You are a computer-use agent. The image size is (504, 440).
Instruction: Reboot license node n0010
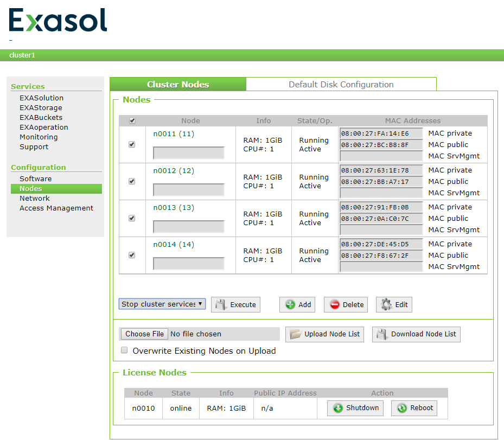(414, 408)
